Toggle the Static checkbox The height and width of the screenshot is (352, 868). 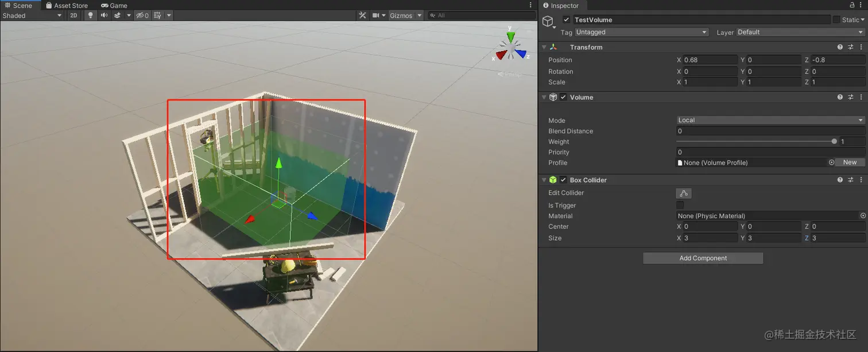click(836, 20)
